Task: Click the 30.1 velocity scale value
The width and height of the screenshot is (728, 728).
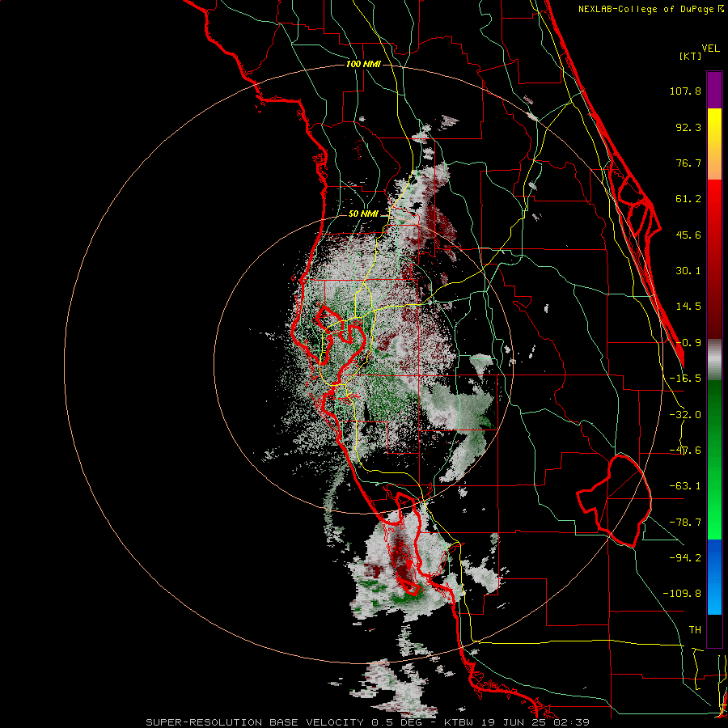Action: point(688,271)
